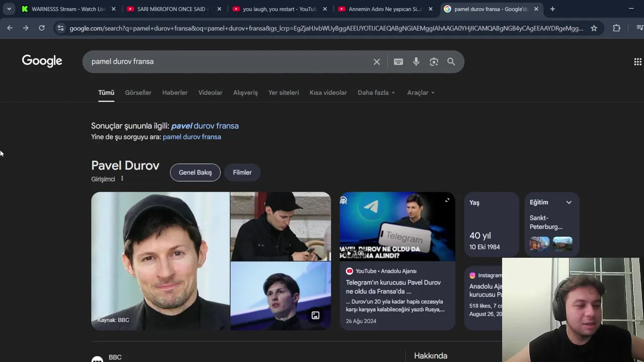Go back to the previous page
Viewport: 644px width, 362px height.
click(x=10, y=28)
